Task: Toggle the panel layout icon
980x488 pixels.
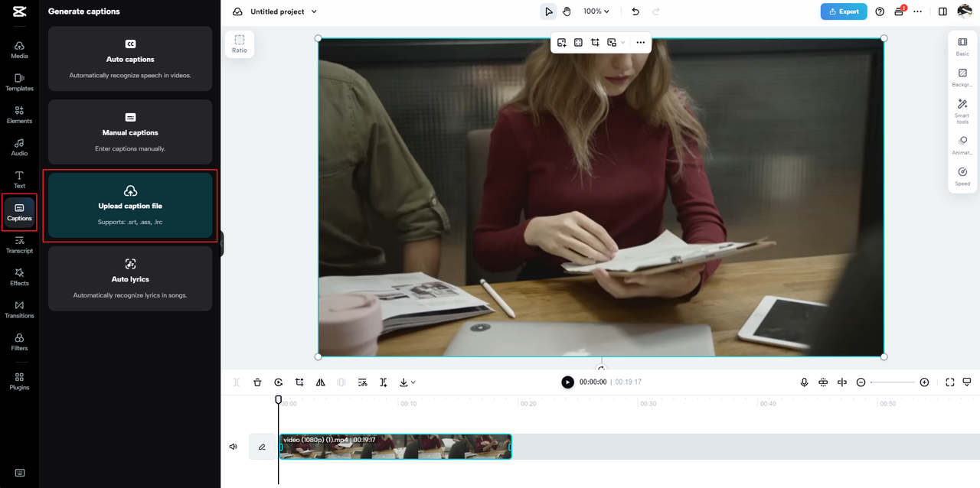Action: [942, 11]
